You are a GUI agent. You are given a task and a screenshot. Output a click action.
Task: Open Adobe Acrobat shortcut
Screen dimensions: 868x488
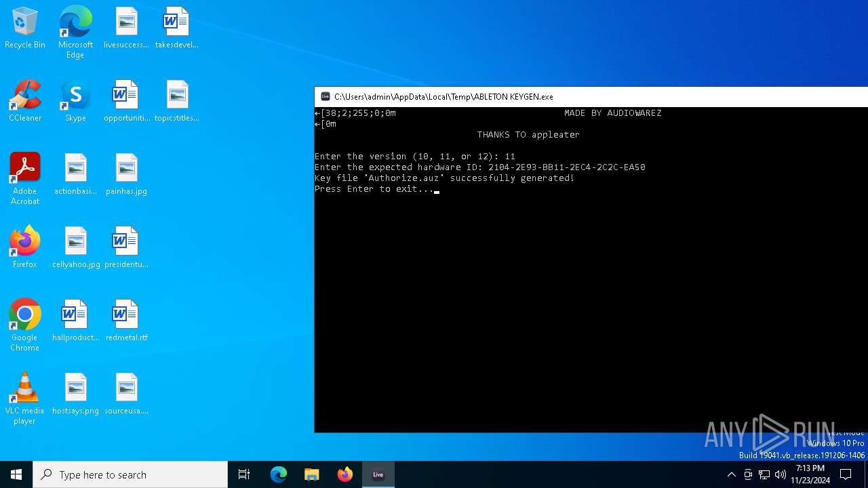pos(25,179)
